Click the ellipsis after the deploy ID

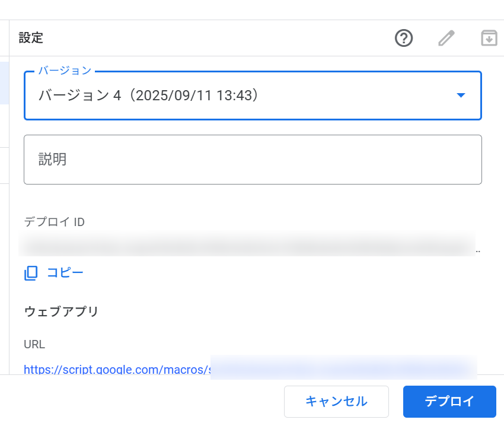478,250
